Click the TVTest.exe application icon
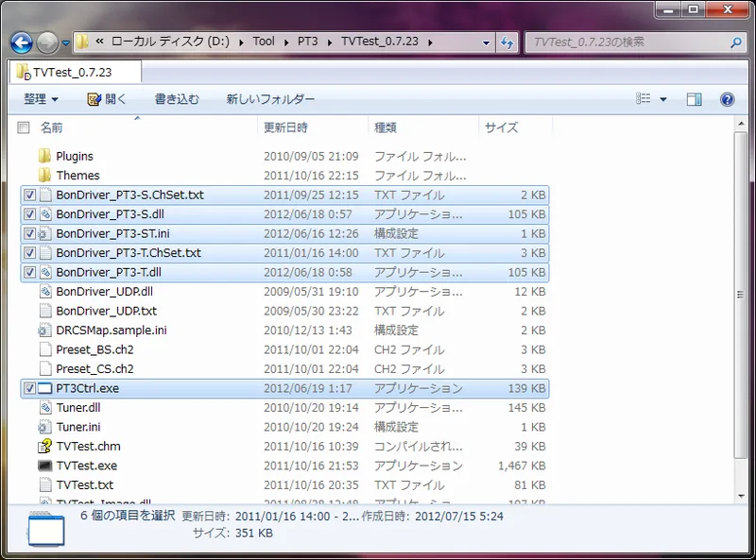Viewport: 756px width, 560px height. coord(44,466)
